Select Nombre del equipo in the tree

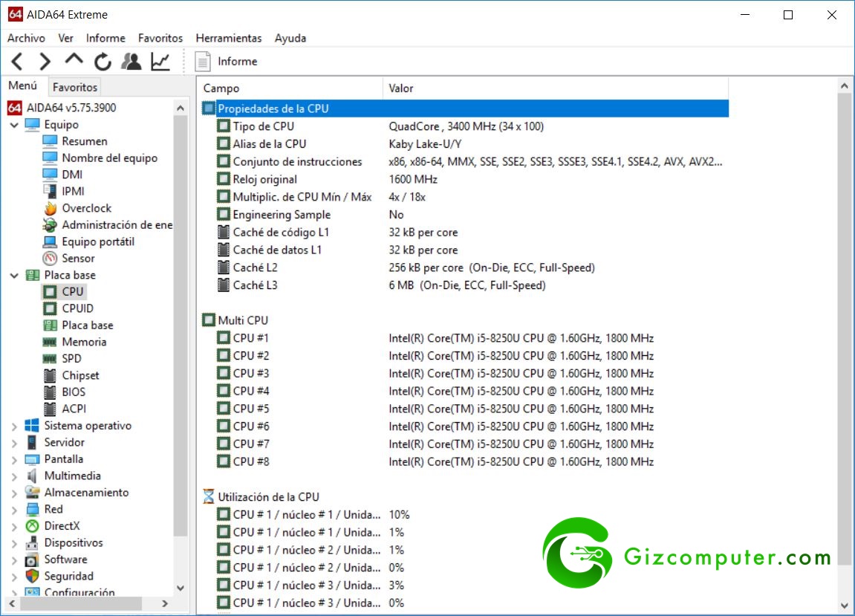tap(110, 158)
